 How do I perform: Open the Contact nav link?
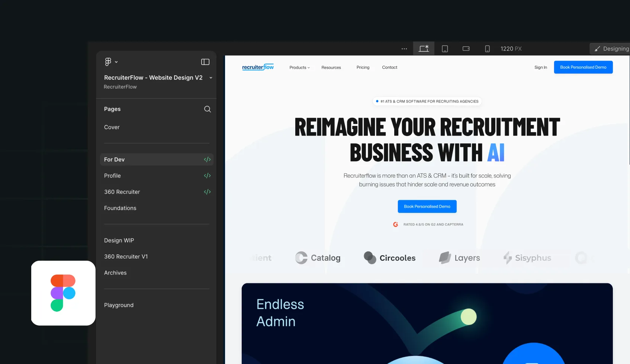point(389,67)
